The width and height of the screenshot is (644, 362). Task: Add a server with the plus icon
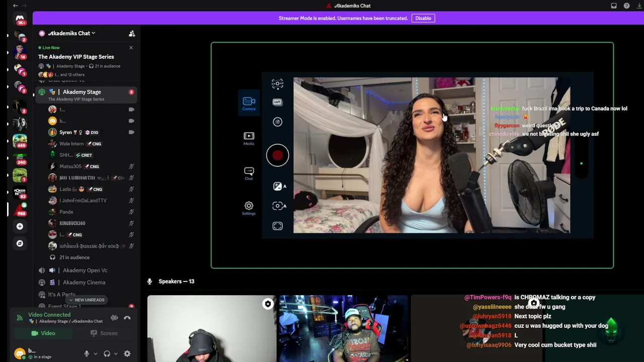[20, 226]
